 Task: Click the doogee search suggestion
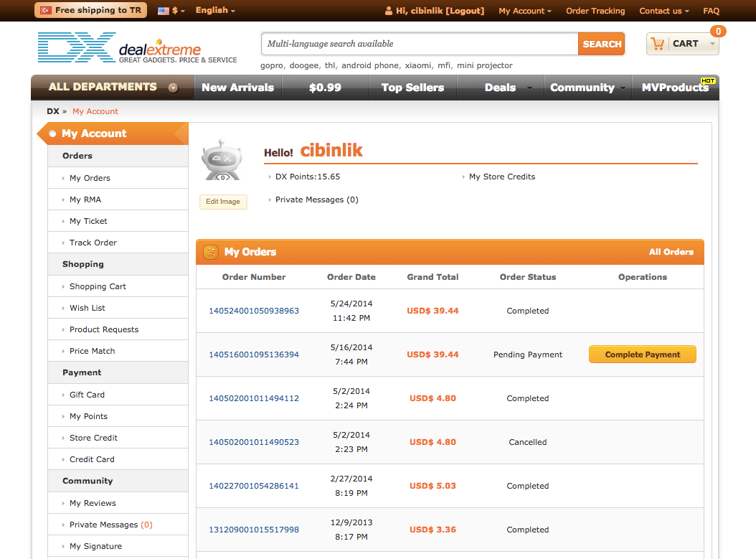(x=303, y=65)
